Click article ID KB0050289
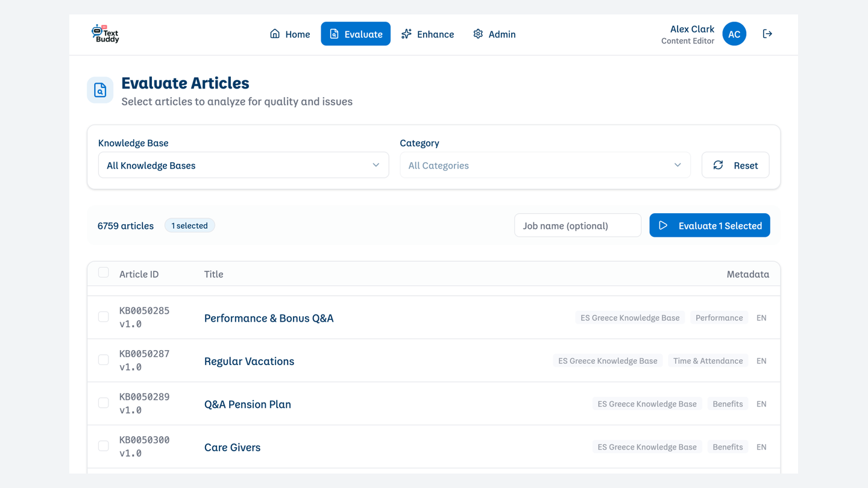Viewport: 868px width, 488px height. [144, 397]
